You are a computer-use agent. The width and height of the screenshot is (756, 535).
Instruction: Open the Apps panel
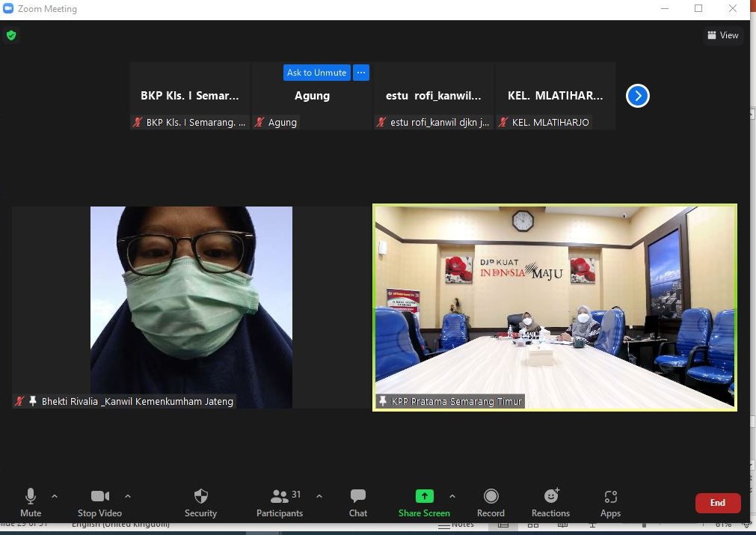coord(610,501)
